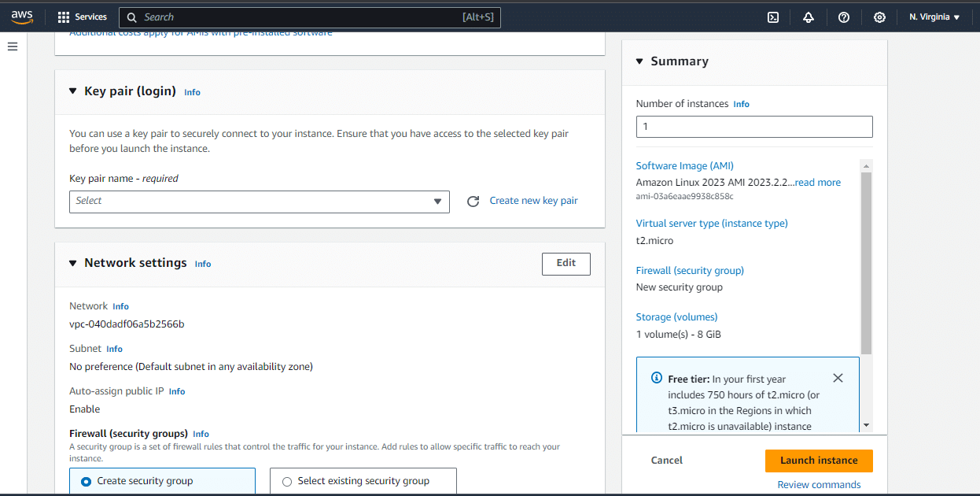980x496 pixels.
Task: Click the Launch instance button
Action: [818, 461]
